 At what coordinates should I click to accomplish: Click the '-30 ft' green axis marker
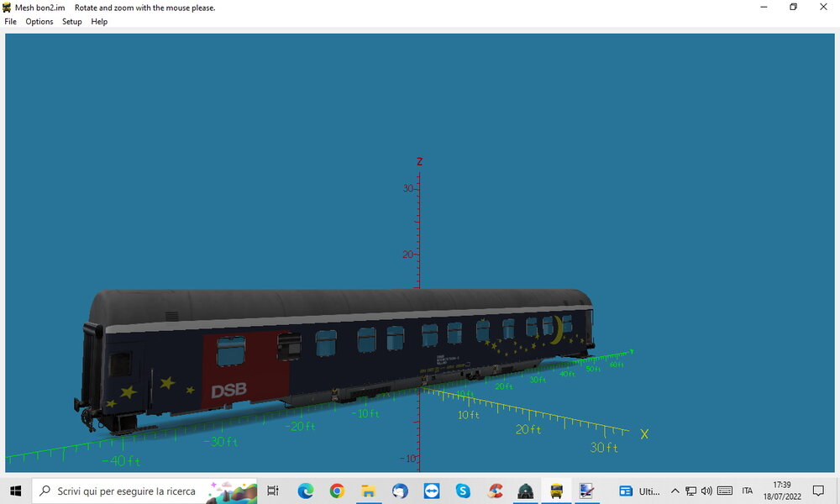coord(220,442)
